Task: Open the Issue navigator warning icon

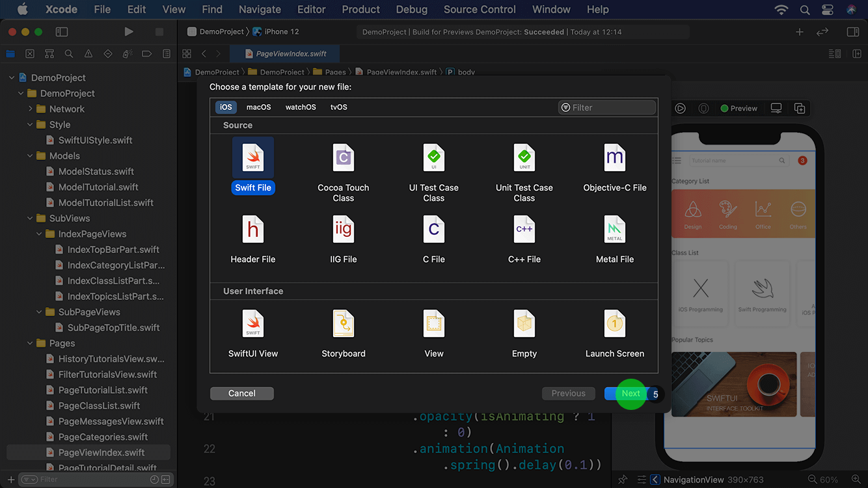Action: [88, 54]
